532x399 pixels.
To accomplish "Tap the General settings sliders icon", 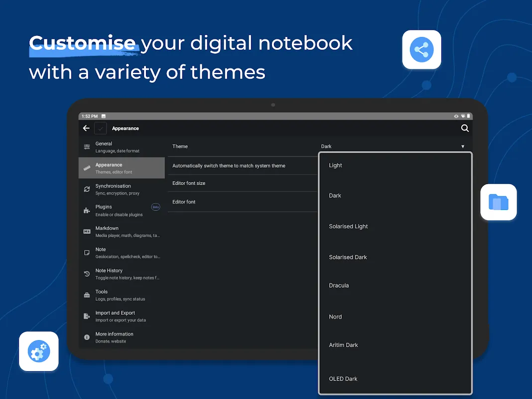I will click(x=87, y=147).
